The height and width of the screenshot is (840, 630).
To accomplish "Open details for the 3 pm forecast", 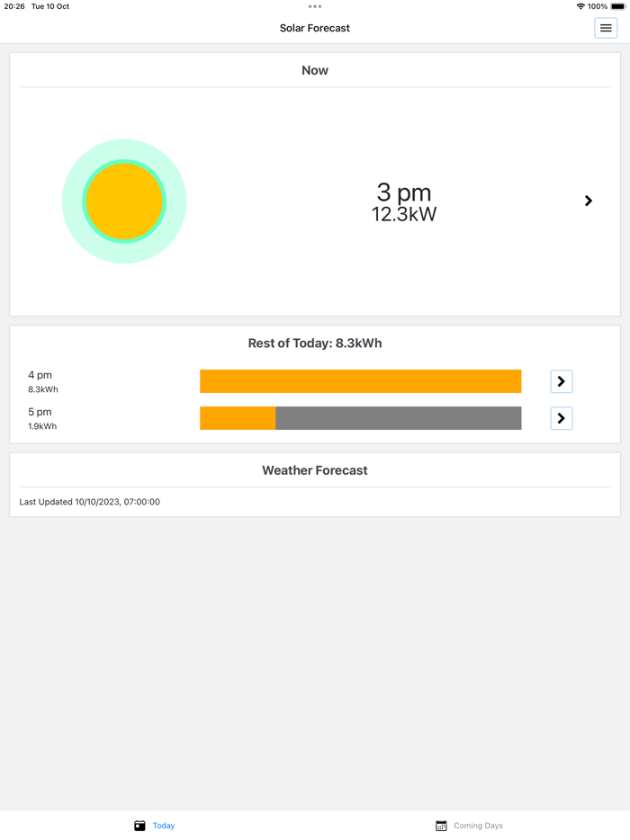I will [589, 201].
